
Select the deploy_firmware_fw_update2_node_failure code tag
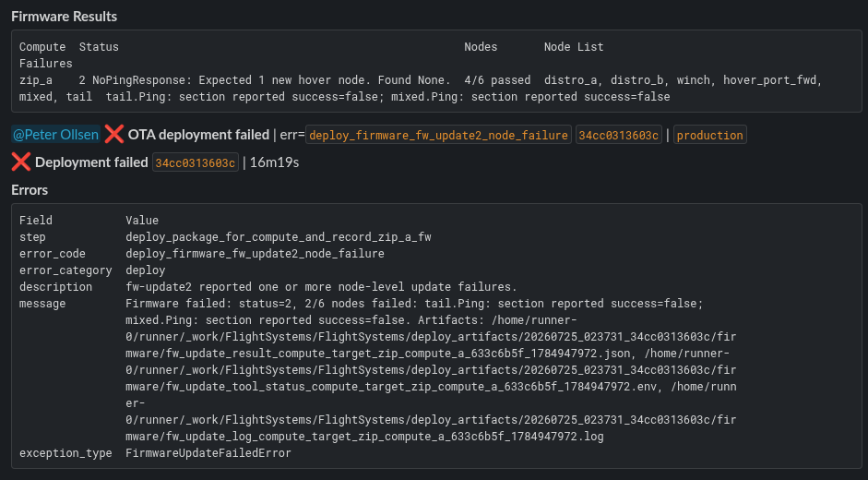[x=438, y=135]
